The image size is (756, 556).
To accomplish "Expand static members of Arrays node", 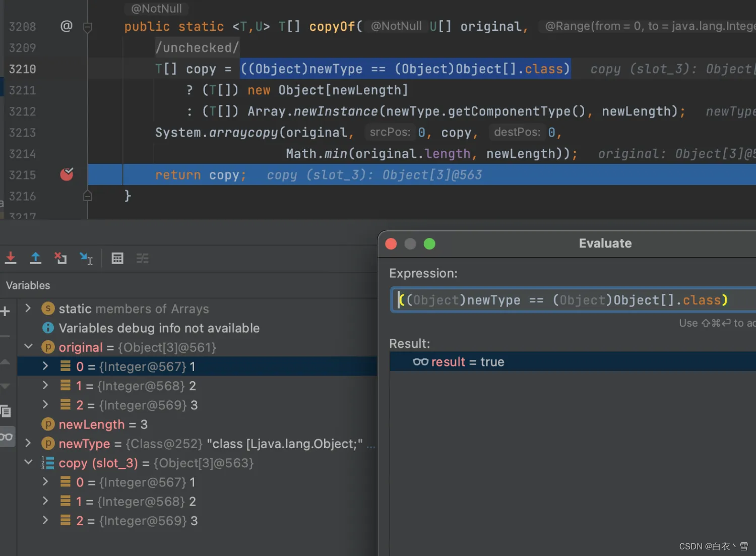I will pos(28,308).
